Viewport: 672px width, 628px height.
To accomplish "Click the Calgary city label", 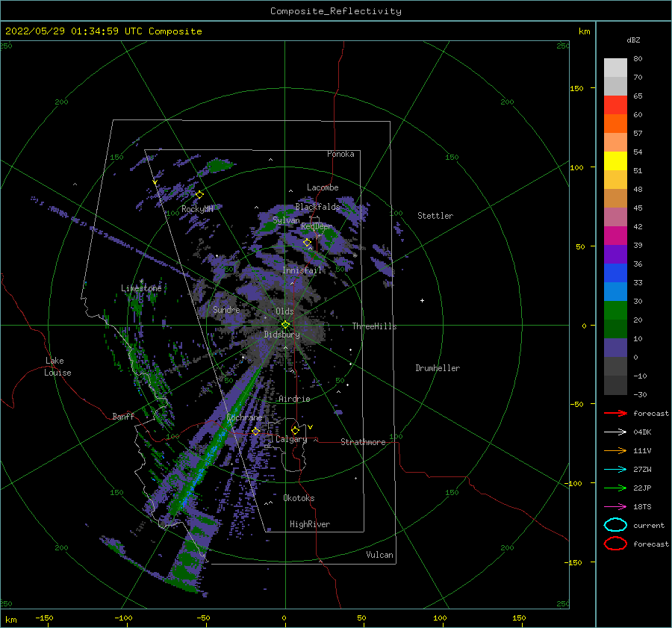I will pos(291,439).
